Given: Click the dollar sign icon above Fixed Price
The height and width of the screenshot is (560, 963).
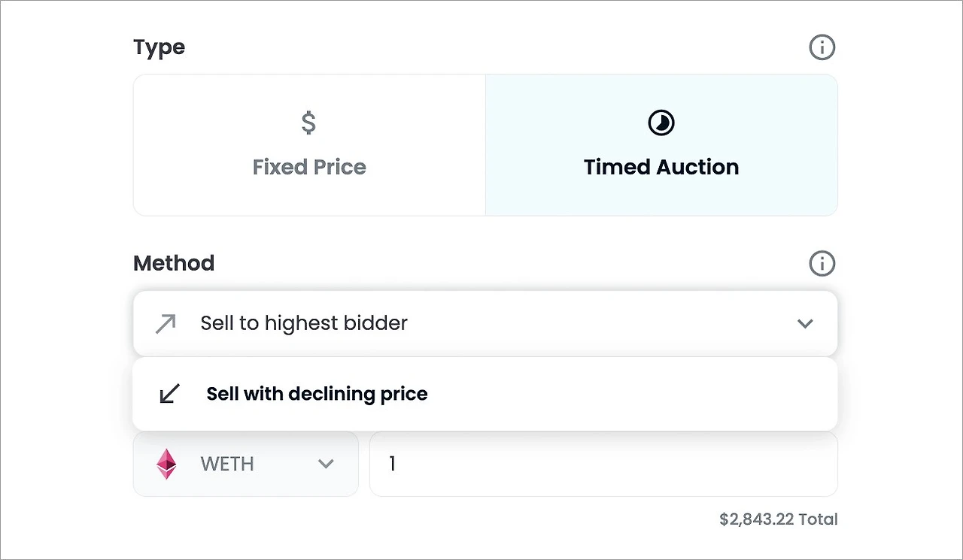Looking at the screenshot, I should coord(308,123).
